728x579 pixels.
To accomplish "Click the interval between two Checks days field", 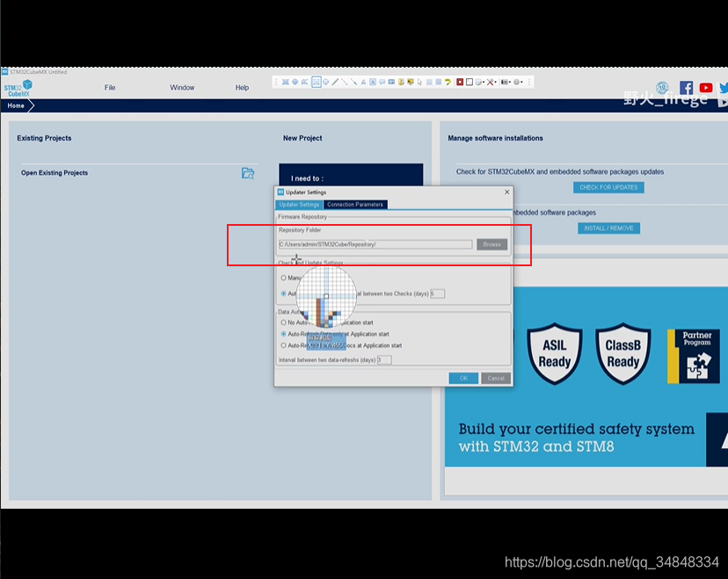I will pos(437,293).
